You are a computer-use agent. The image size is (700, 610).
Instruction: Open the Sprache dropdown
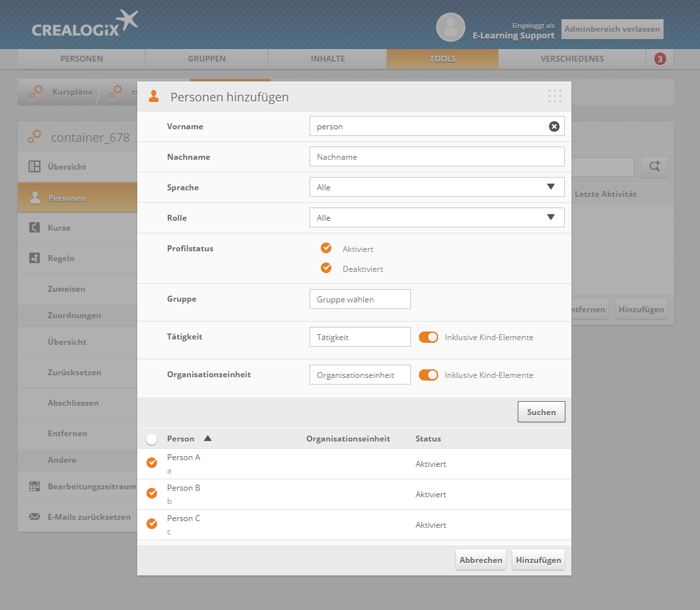(x=437, y=188)
